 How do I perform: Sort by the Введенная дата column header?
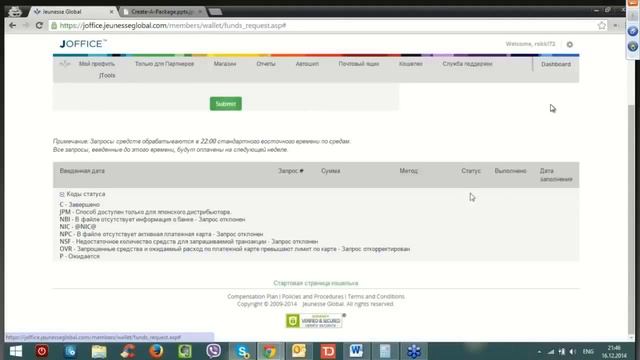tap(82, 171)
